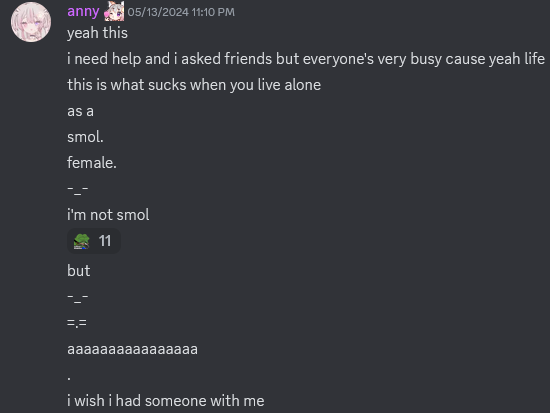
Task: Click the catgirl role badge beside anny
Action: 114,12
